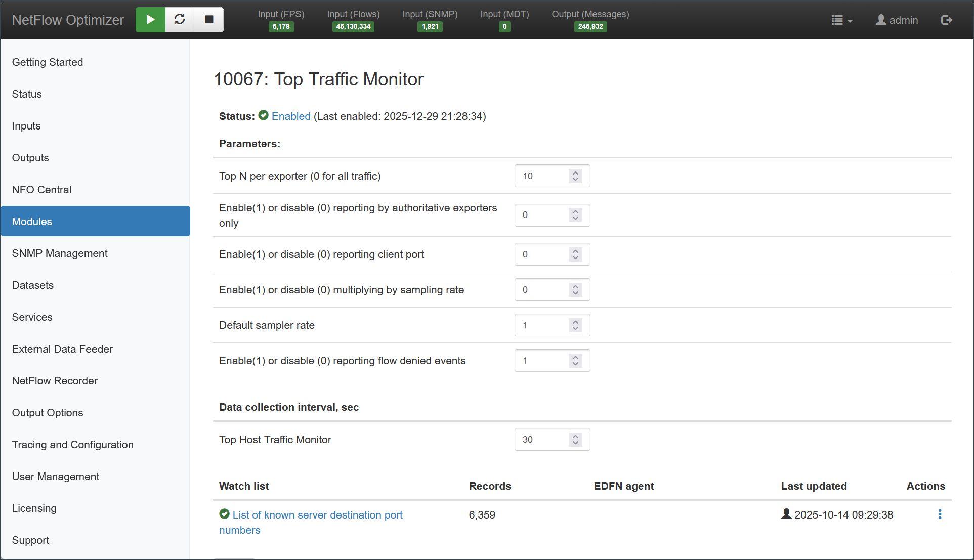Open the admin user menu

coord(897,20)
